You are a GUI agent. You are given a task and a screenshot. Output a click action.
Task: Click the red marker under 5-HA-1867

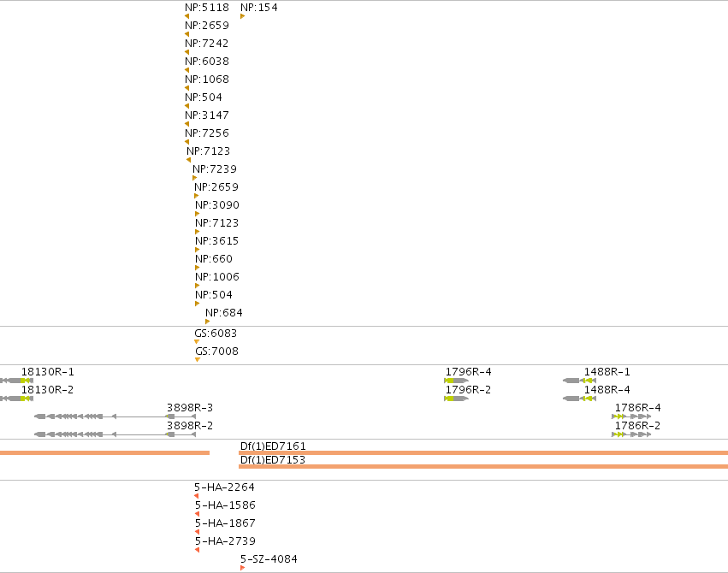click(198, 532)
